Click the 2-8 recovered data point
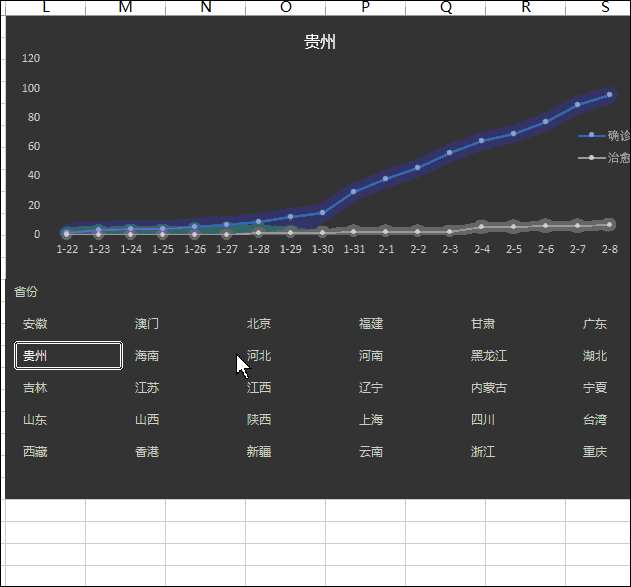Viewport: 631px width, 587px height. point(609,225)
